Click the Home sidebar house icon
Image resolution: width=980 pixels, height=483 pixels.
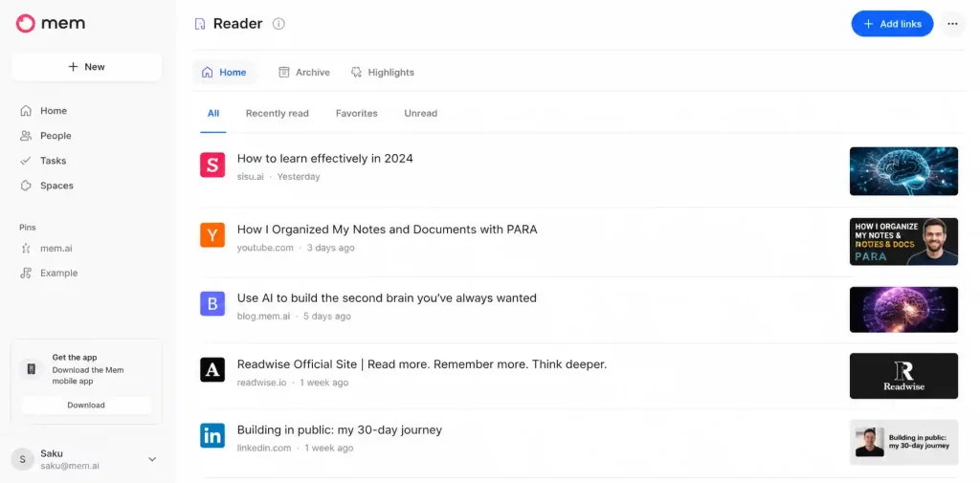pos(26,111)
